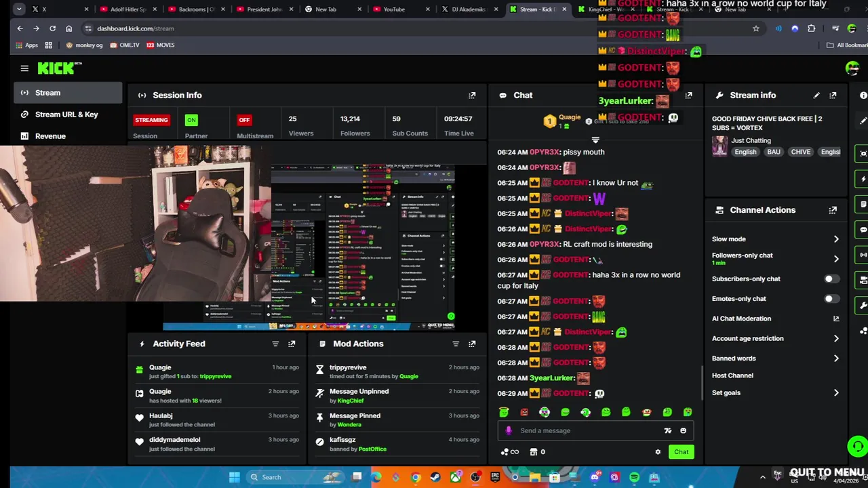Pop out the Activity Feed panel
Image resolution: width=868 pixels, height=488 pixels.
point(292,344)
